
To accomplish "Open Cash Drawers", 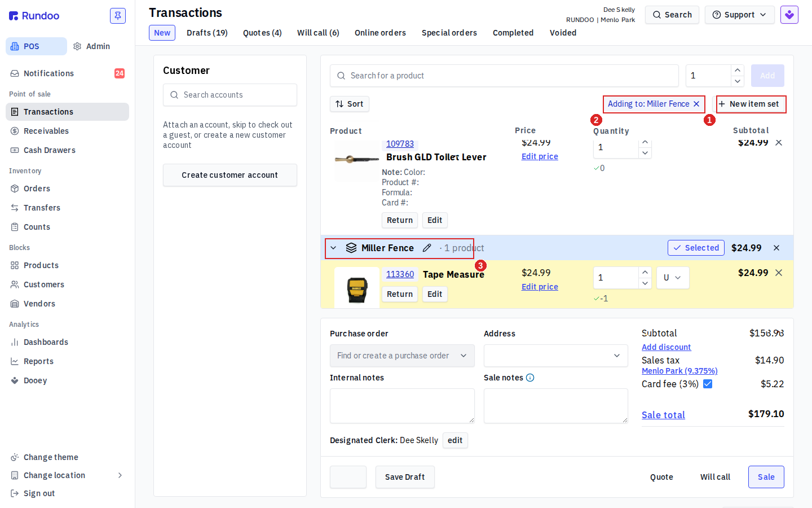I will [x=68, y=150].
